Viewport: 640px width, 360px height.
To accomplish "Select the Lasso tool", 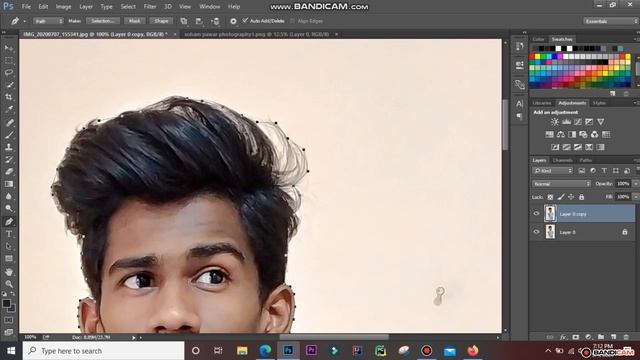I will point(9,73).
